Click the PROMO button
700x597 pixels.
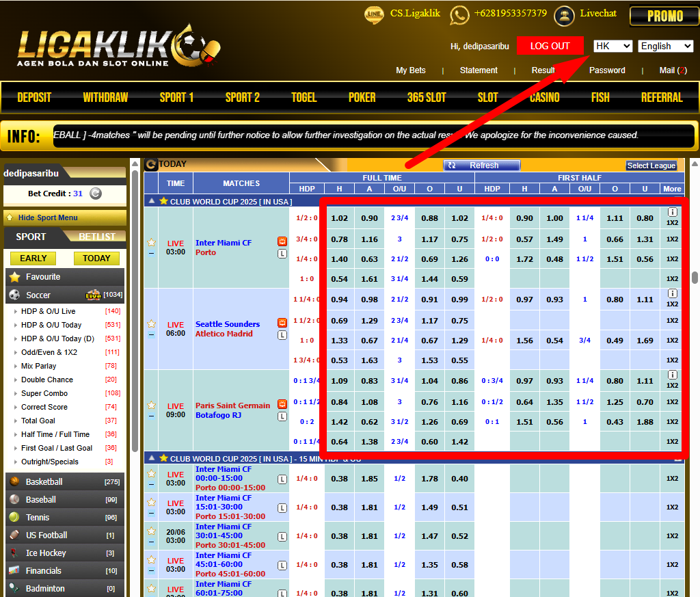[x=664, y=16]
